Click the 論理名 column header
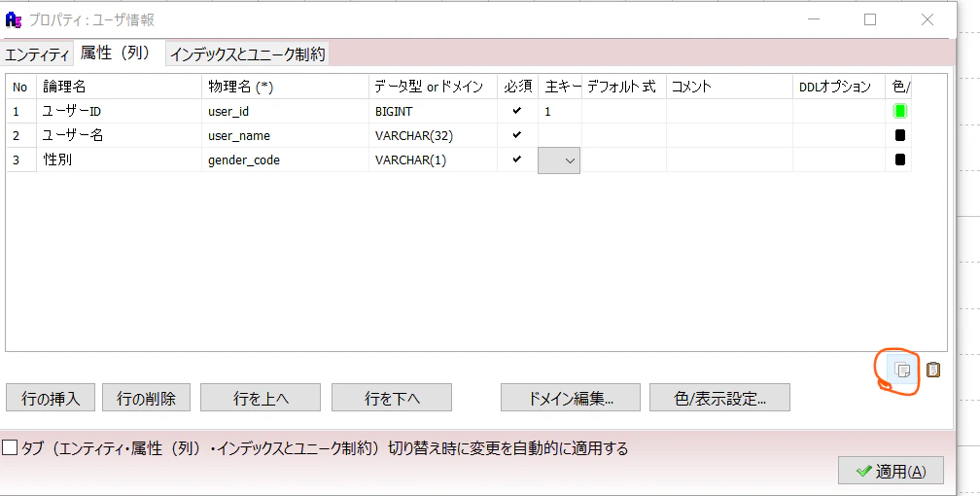Image resolution: width=980 pixels, height=496 pixels. (120, 87)
